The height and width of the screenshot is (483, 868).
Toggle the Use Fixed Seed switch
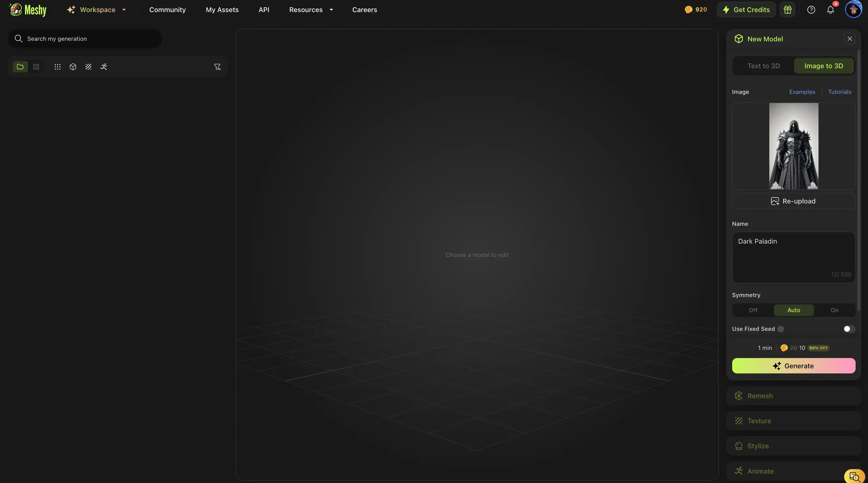pyautogui.click(x=849, y=329)
